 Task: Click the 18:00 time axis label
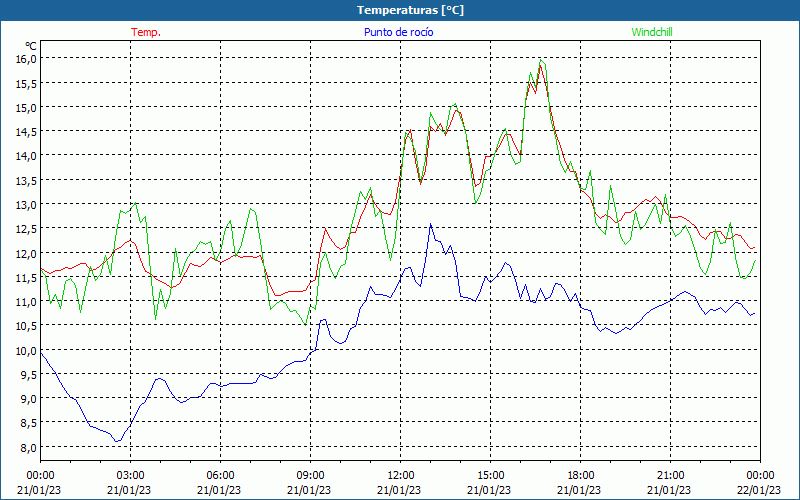coord(581,476)
